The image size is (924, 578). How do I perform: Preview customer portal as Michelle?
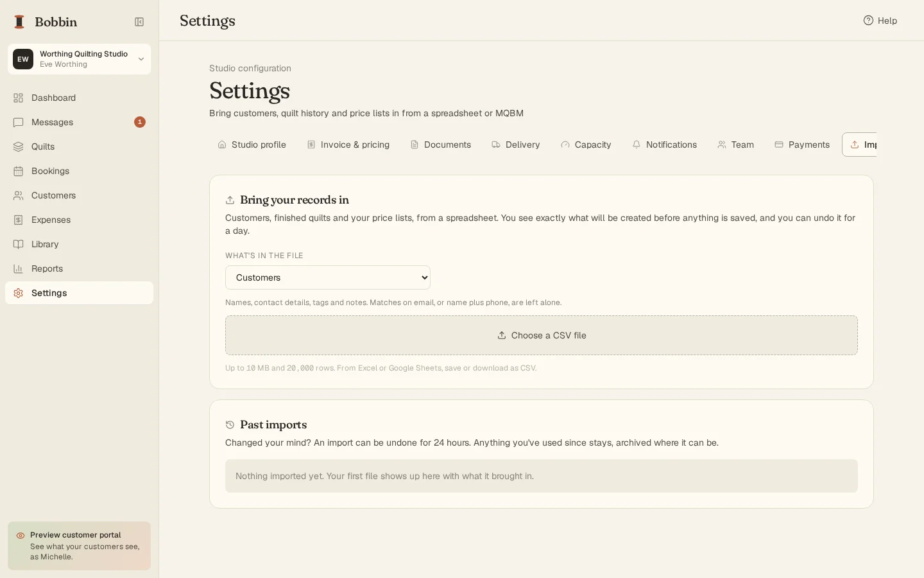coord(79,546)
